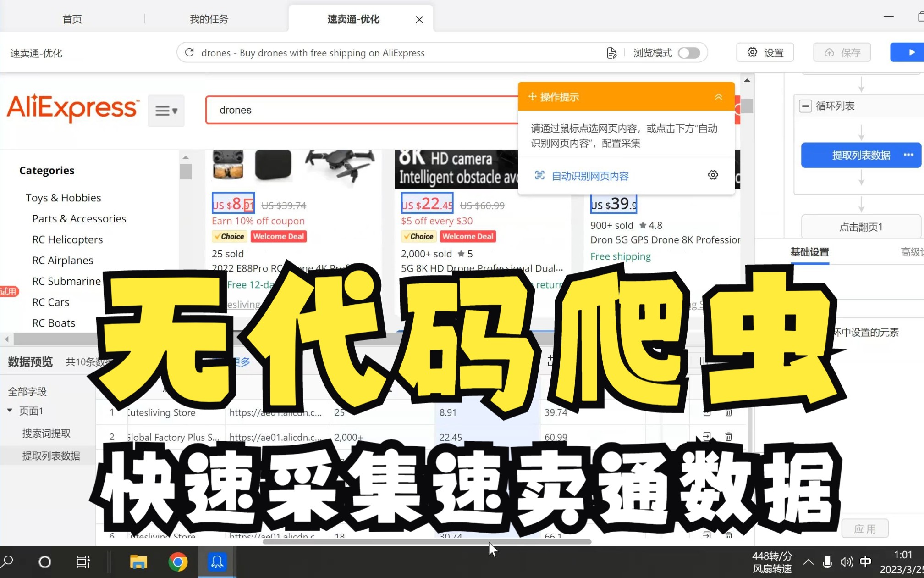The image size is (924, 578).
Task: Click the 8.91 cell in row 1
Action: tap(487, 412)
